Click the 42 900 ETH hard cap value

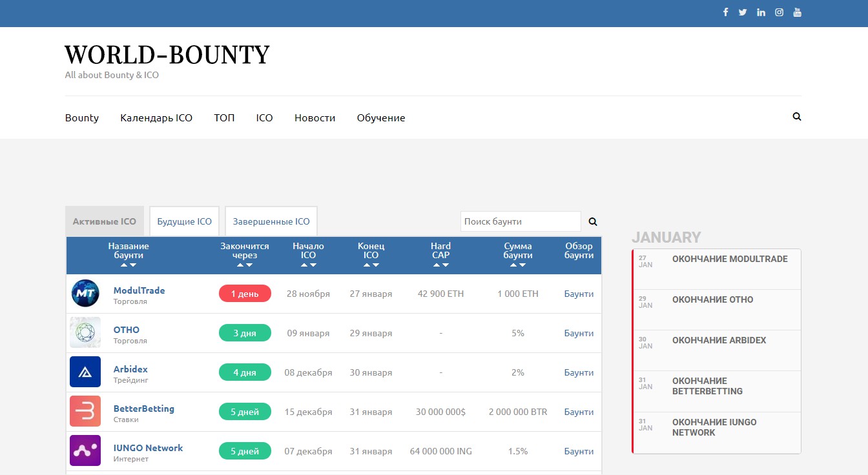440,294
